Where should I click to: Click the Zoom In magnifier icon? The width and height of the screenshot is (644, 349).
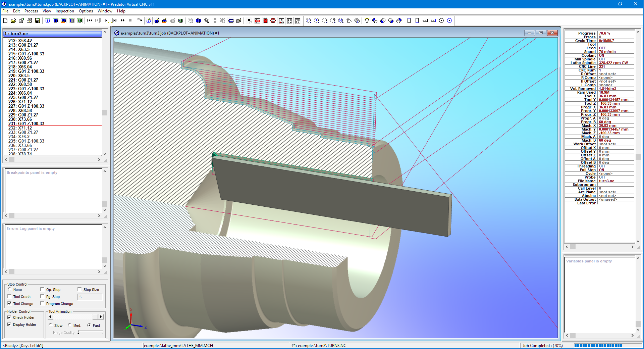(x=317, y=20)
